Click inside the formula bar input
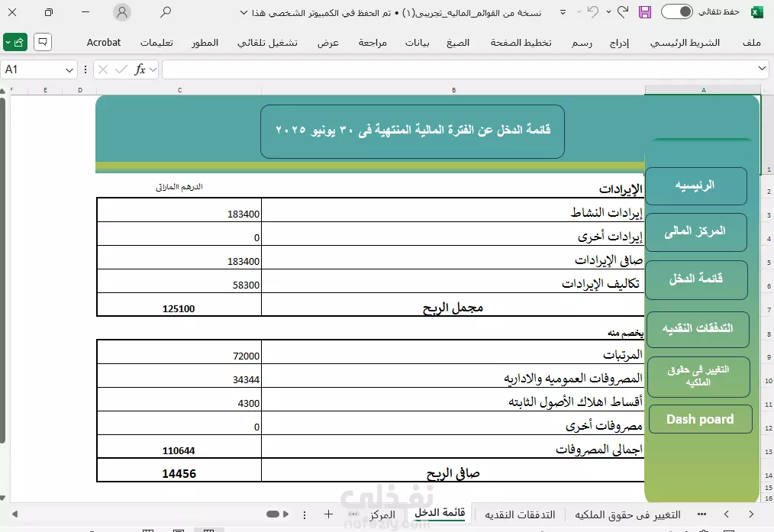The height and width of the screenshot is (532, 774). click(459, 69)
